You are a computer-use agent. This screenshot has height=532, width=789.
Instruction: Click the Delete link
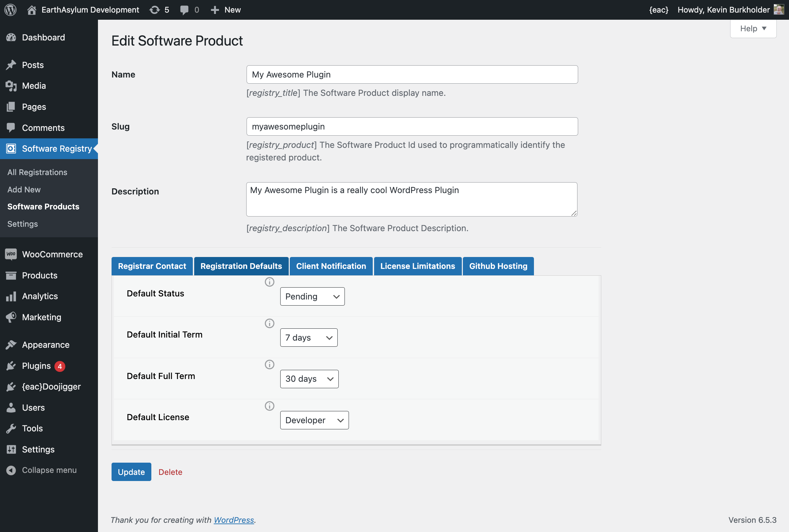170,471
